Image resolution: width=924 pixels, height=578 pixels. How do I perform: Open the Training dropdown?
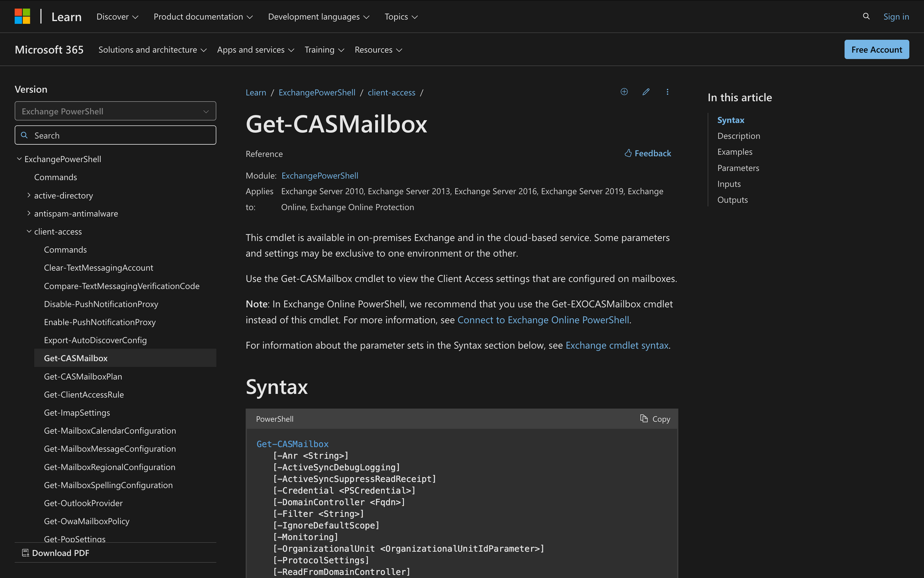324,49
